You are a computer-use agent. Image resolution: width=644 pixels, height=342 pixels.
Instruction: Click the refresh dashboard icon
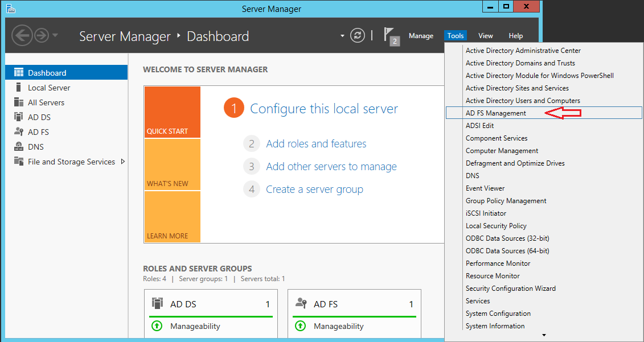[x=358, y=35]
